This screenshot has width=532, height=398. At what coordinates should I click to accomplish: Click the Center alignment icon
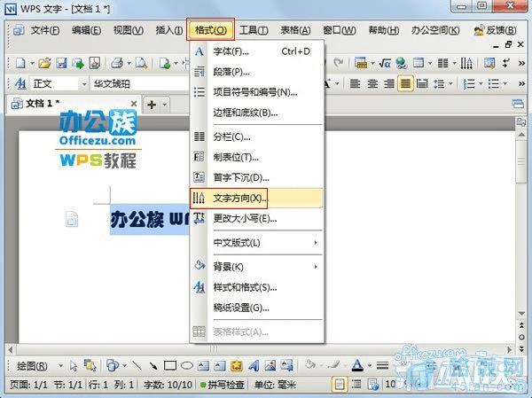372,83
